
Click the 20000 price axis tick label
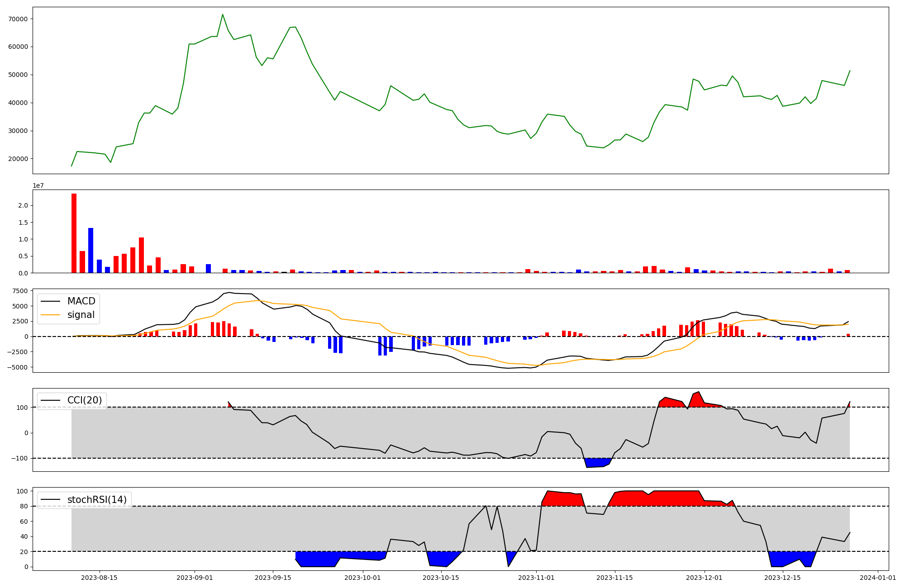point(18,159)
